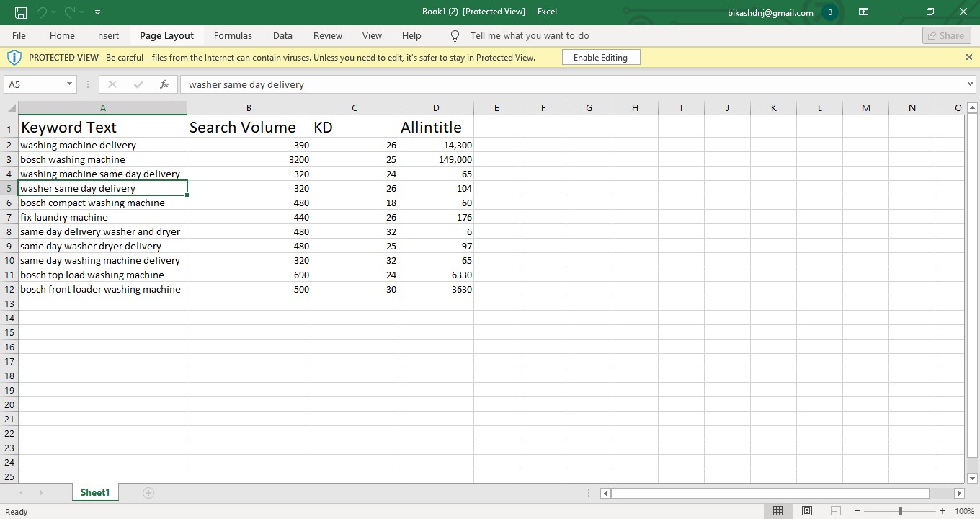Open the File menu

point(19,35)
